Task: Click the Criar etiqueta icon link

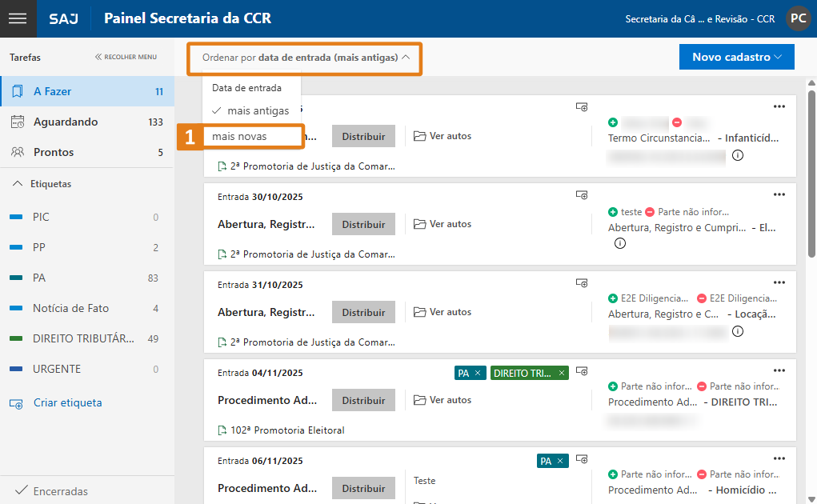Action: coord(16,403)
